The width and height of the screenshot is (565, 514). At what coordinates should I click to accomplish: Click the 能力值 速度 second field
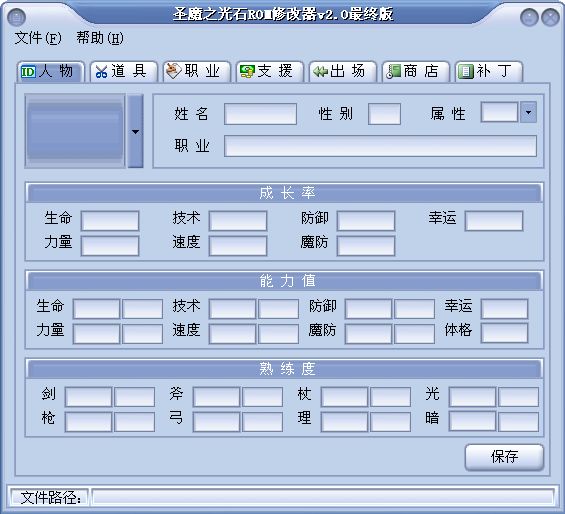click(278, 334)
